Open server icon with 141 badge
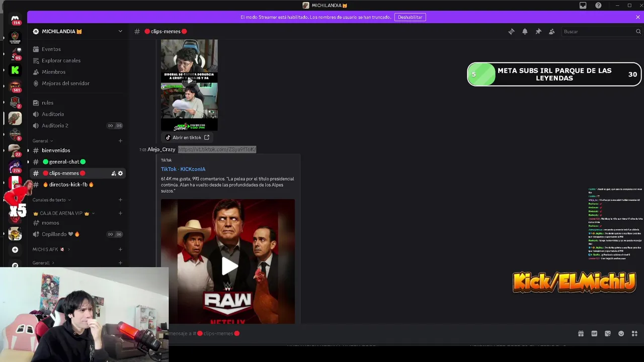The image size is (644, 362). click(x=15, y=86)
